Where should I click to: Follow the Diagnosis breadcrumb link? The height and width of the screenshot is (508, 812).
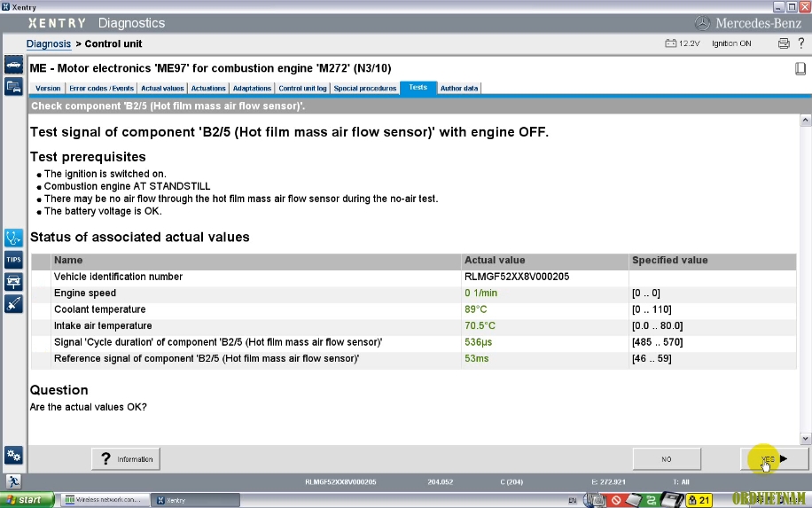[x=49, y=44]
